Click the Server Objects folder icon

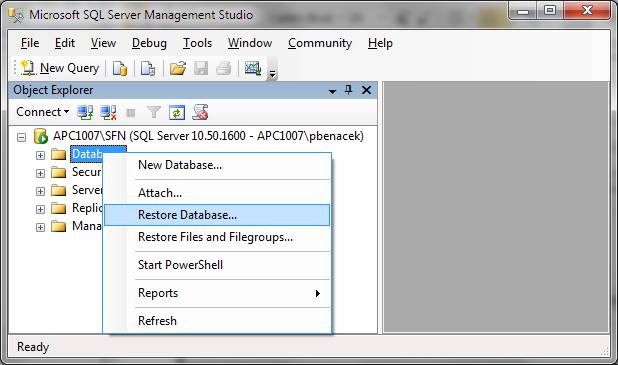59,190
